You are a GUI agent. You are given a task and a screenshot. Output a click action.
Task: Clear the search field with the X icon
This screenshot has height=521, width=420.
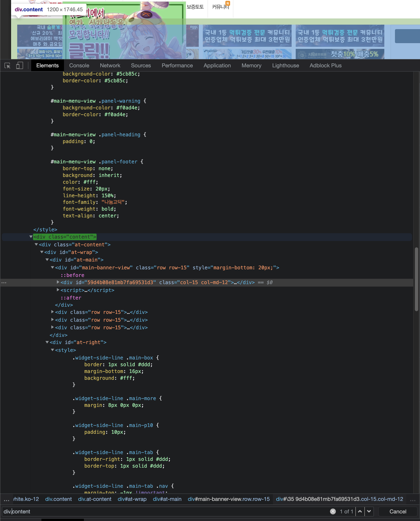click(x=333, y=511)
